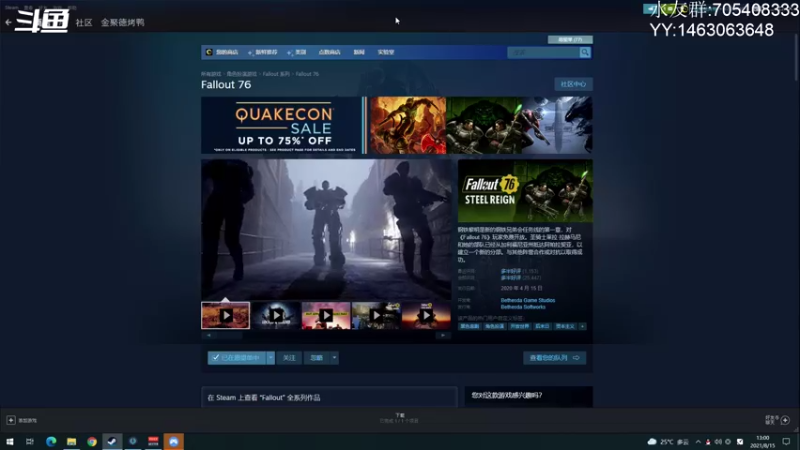Click the main trailer video preview
Viewport: 800px width, 450px height.
(x=326, y=230)
